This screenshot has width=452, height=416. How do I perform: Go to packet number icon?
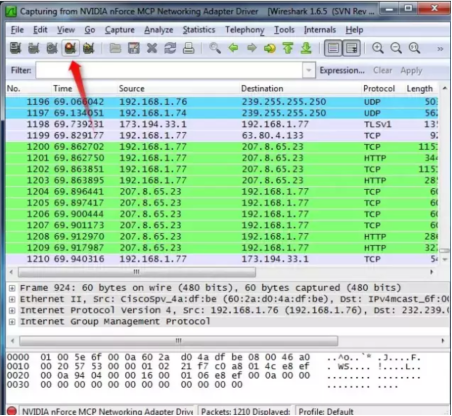[x=270, y=48]
